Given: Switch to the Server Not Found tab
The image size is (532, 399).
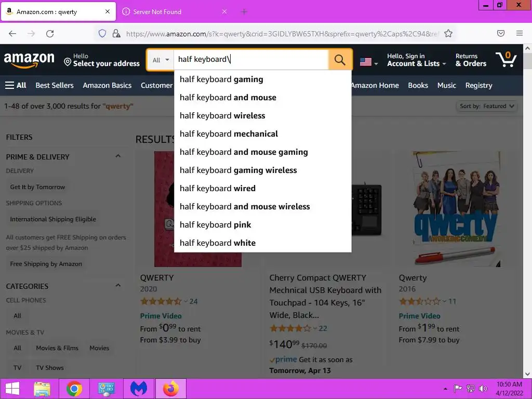Looking at the screenshot, I should coord(175,12).
